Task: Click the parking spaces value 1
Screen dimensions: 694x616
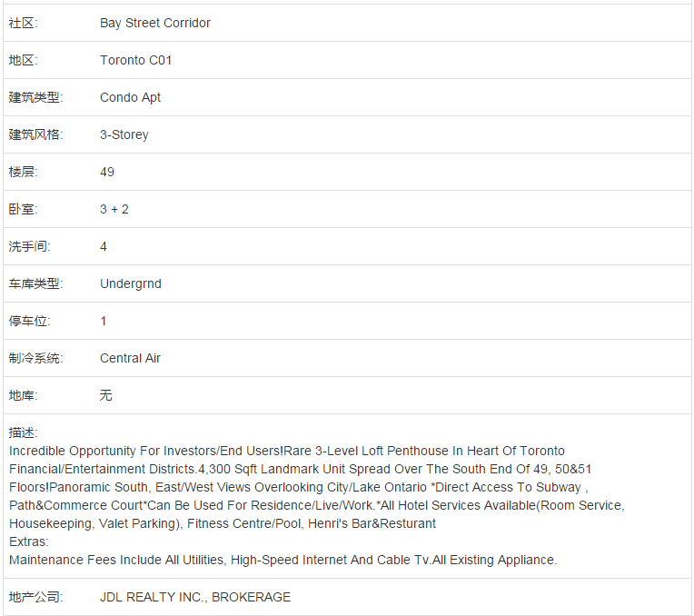Action: click(x=104, y=321)
